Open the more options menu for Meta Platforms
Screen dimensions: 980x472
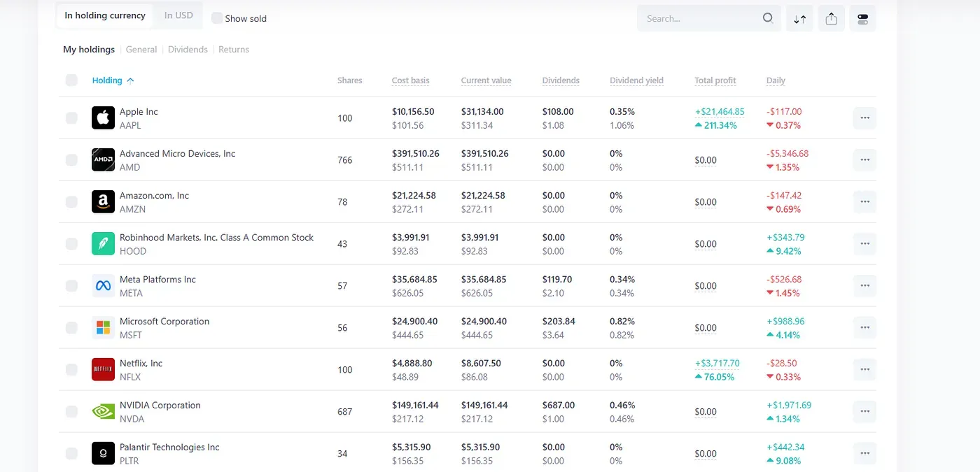click(x=864, y=286)
